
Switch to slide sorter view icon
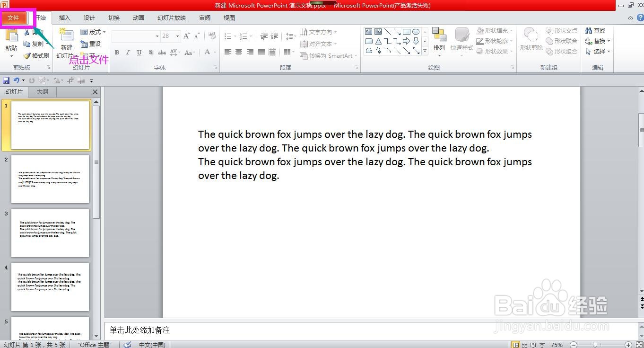525,345
